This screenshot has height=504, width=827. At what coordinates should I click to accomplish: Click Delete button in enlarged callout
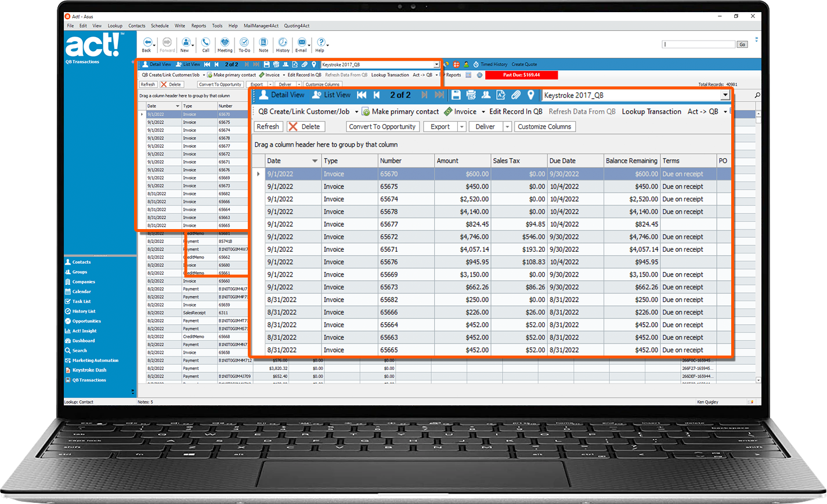(x=306, y=126)
